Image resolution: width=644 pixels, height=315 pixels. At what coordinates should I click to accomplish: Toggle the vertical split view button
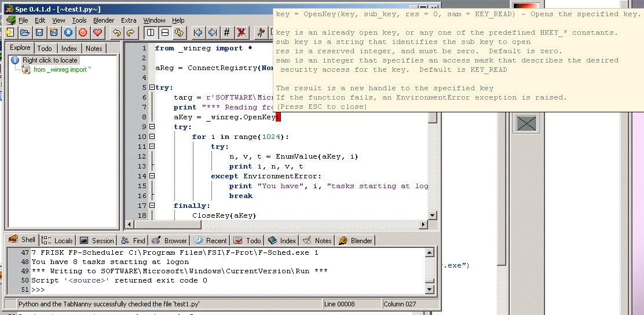pyautogui.click(x=151, y=32)
